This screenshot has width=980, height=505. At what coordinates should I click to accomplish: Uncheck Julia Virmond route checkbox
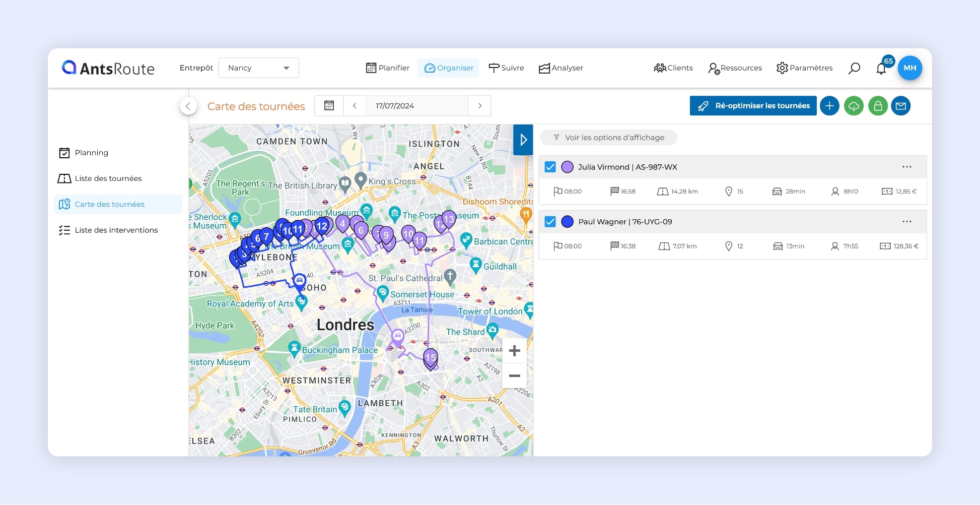550,167
